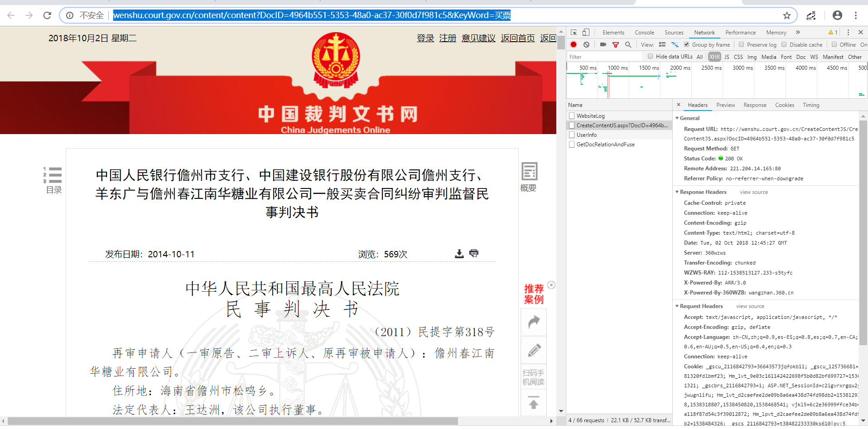Activate DevTools inspect element picker
This screenshot has height=429, width=868.
(x=574, y=32)
